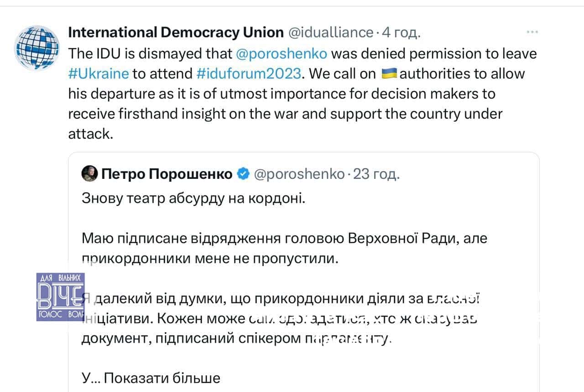
Task: Open the three-dot more options menu
Action: click(x=532, y=32)
